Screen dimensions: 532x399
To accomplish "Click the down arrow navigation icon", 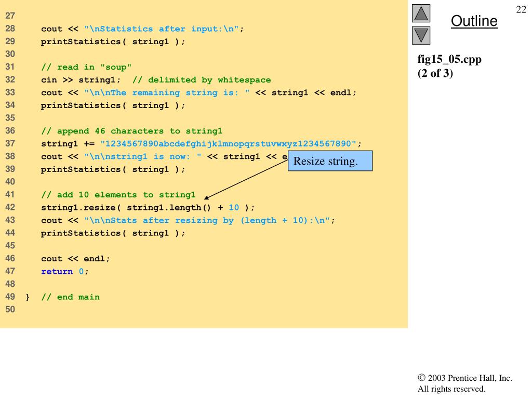I will [421, 35].
